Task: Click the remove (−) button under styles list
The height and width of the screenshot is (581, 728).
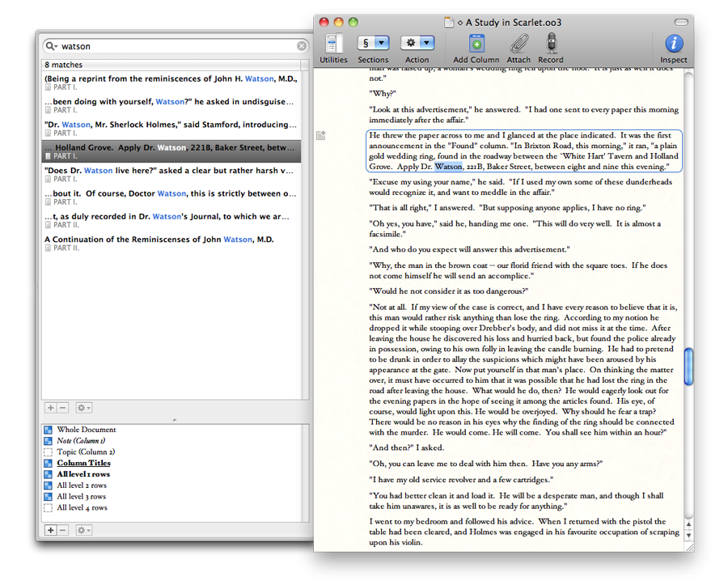Action: click(62, 530)
